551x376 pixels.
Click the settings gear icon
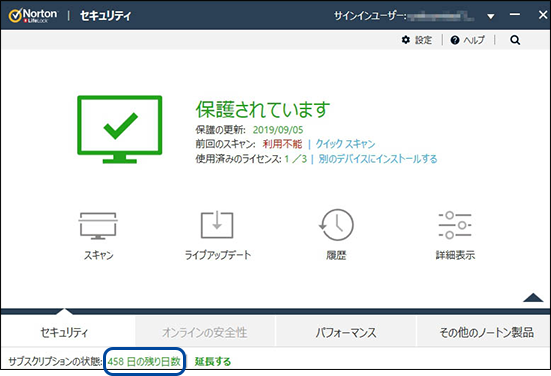coord(406,40)
